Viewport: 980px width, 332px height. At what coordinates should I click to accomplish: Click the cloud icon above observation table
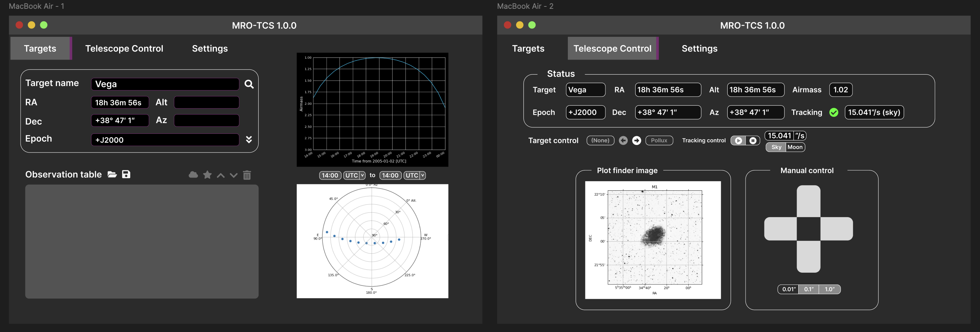(193, 175)
